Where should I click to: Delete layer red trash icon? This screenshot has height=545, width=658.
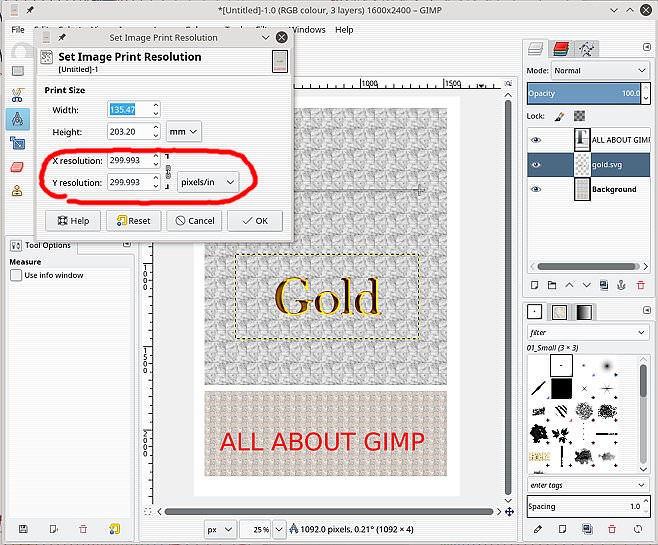click(640, 286)
